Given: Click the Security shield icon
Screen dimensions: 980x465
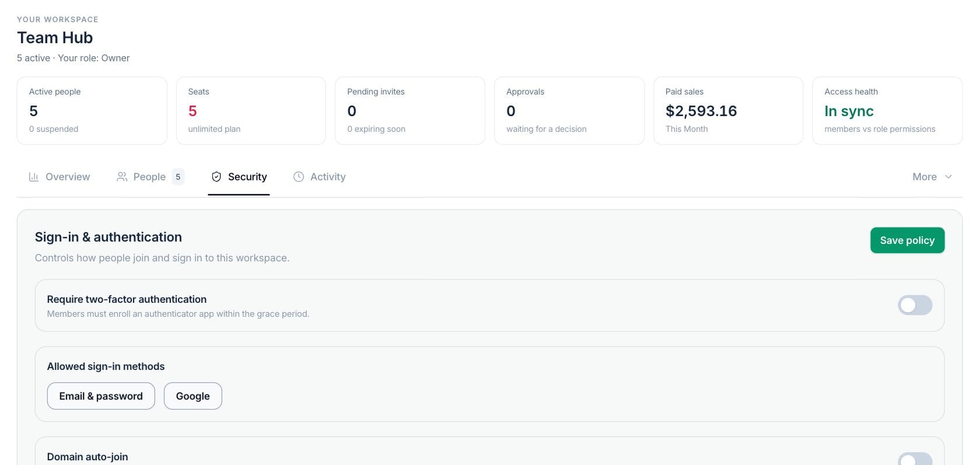Looking at the screenshot, I should 216,177.
